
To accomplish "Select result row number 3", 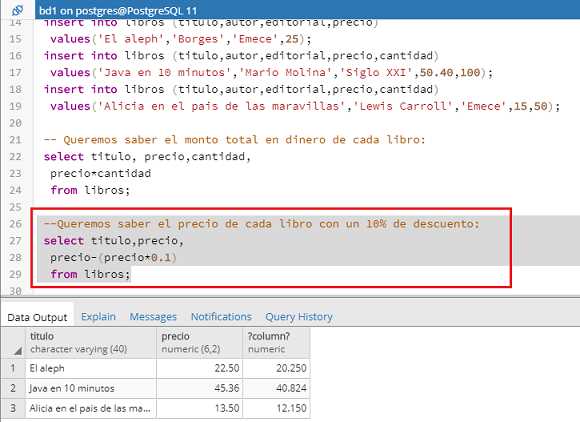I will pos(13,408).
